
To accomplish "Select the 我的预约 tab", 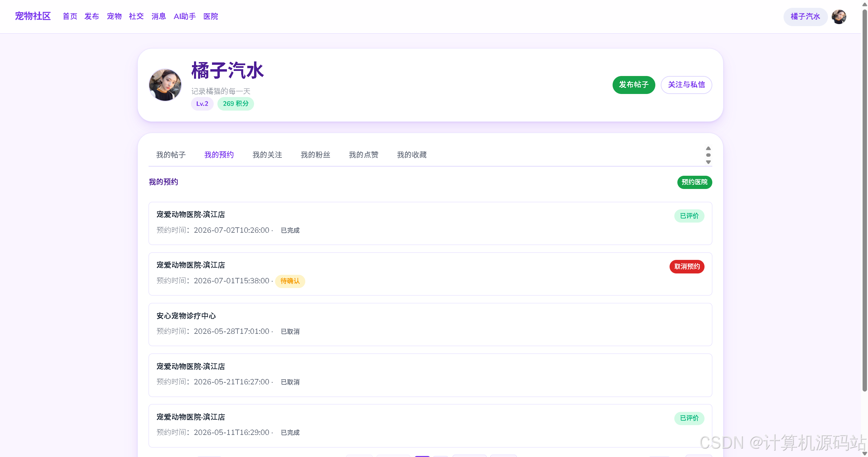I will tap(219, 155).
